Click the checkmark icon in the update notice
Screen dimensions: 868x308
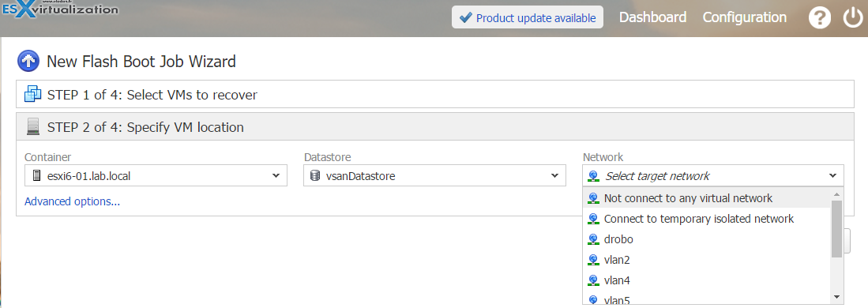coord(465,17)
